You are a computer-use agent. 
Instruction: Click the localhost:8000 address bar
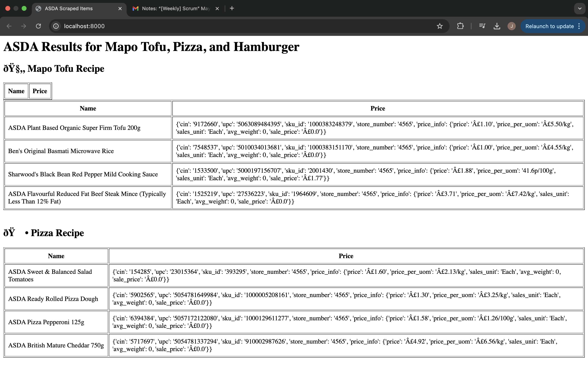click(219, 26)
